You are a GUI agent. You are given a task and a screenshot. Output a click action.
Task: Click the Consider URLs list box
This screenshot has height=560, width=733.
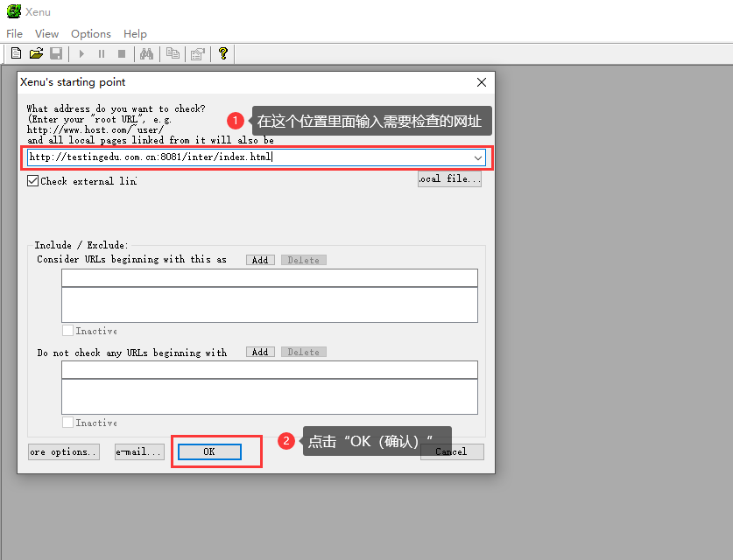point(270,304)
